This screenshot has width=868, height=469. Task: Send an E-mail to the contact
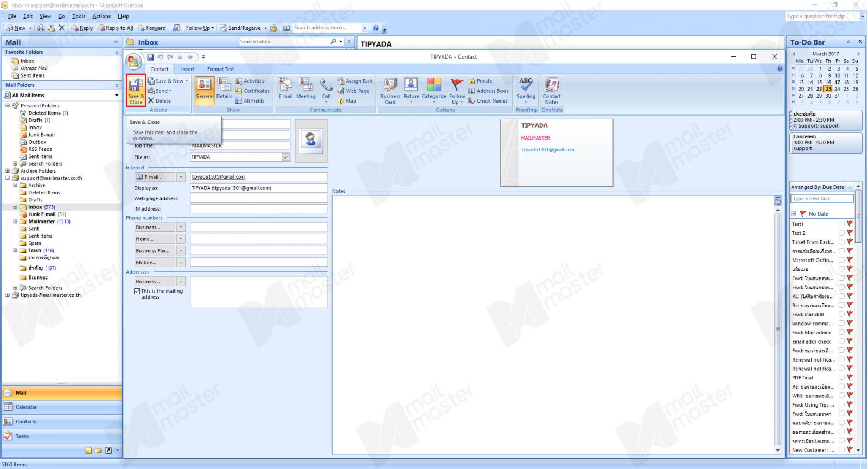pos(285,90)
